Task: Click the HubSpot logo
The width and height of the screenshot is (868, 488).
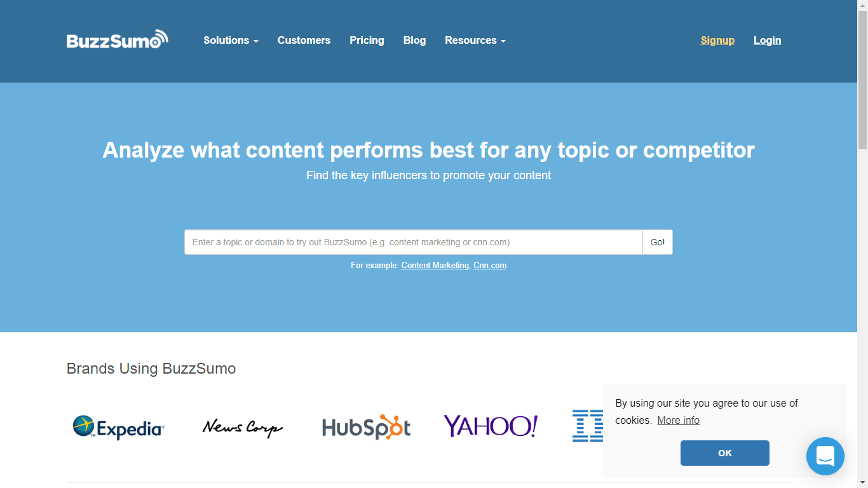Action: coord(366,428)
